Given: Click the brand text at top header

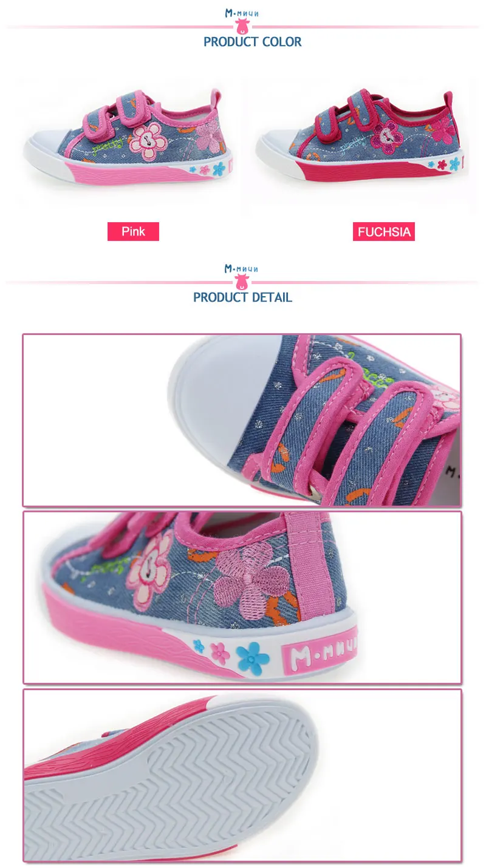Looking at the screenshot, I should pos(242,13).
